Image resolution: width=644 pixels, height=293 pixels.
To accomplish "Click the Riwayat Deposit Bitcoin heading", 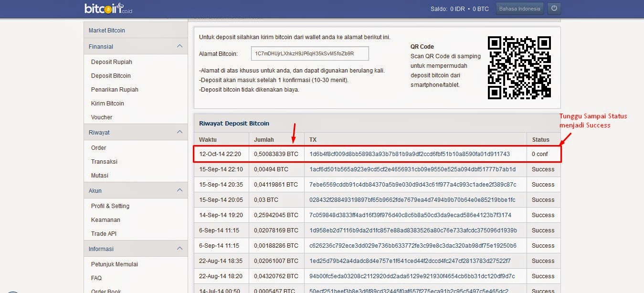I will coord(234,123).
